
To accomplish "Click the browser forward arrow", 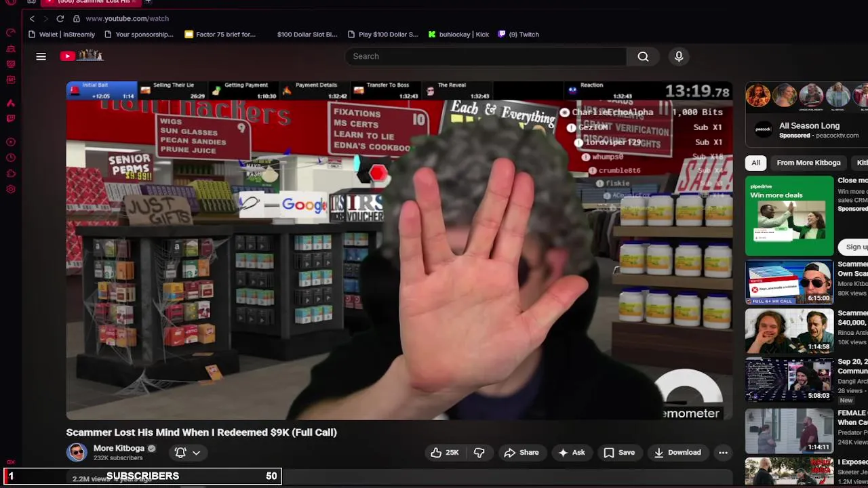I will tap(45, 18).
